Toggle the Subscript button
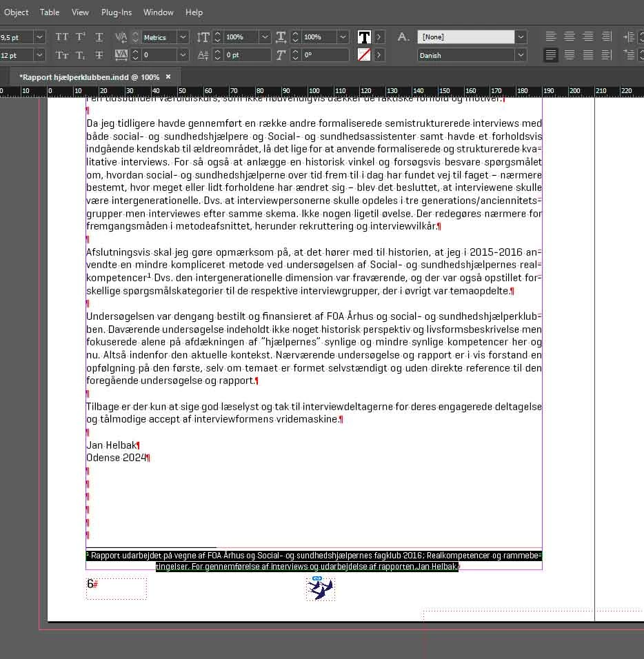This screenshot has height=659, width=644. [80, 55]
